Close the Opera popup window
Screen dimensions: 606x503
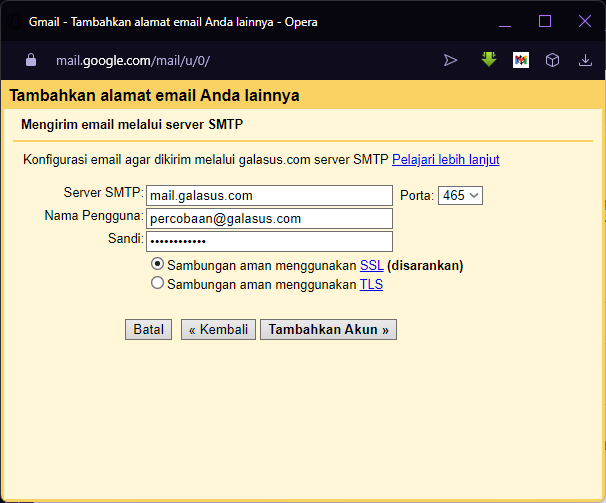(x=585, y=22)
